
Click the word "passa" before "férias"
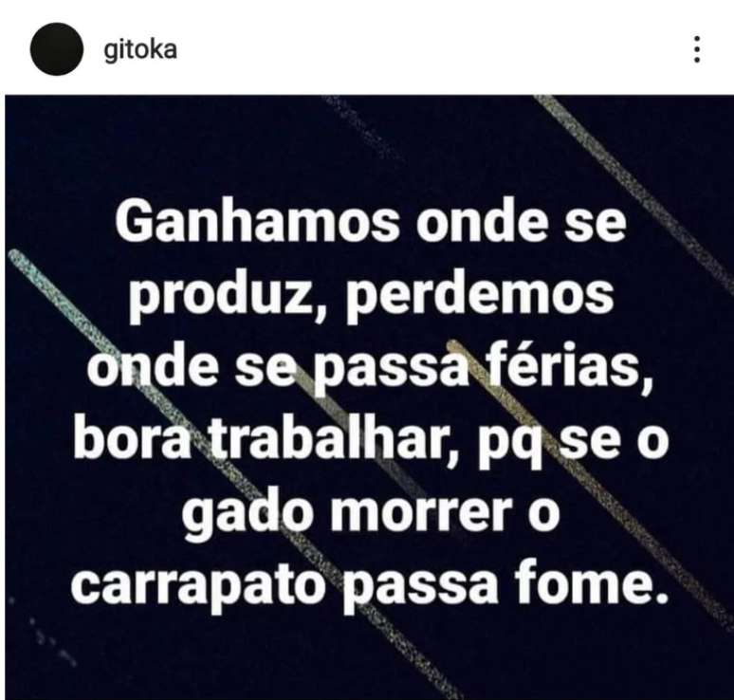392,372
